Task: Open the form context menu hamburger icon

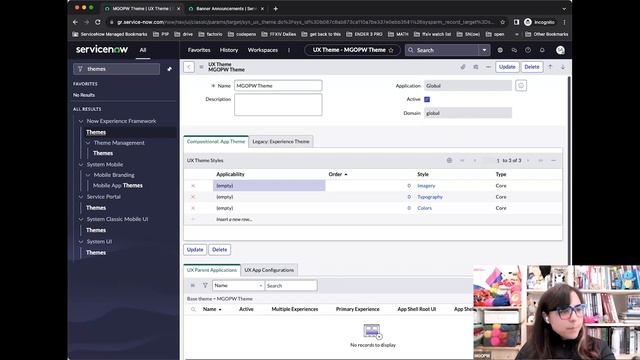Action: coord(201,67)
